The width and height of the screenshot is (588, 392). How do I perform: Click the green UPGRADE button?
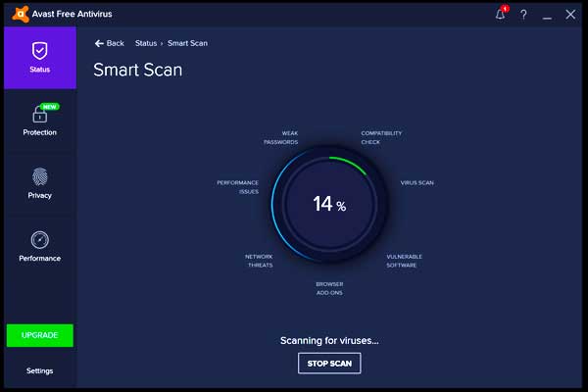(x=40, y=335)
